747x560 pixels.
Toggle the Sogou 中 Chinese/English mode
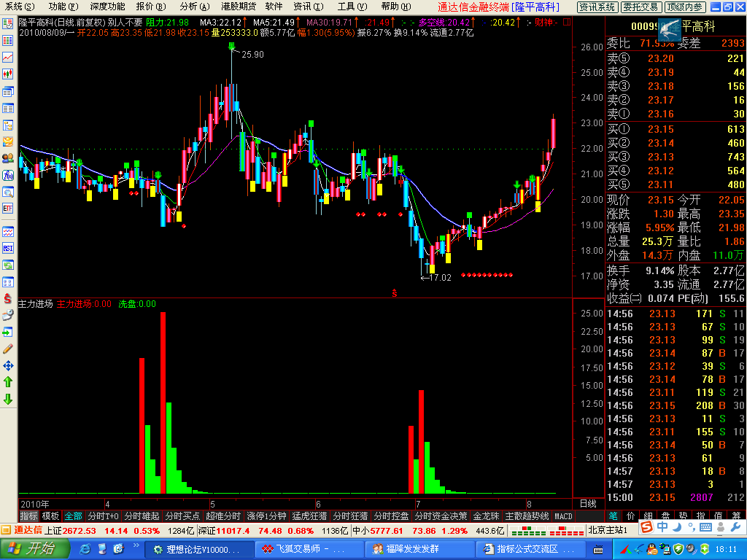point(662,526)
